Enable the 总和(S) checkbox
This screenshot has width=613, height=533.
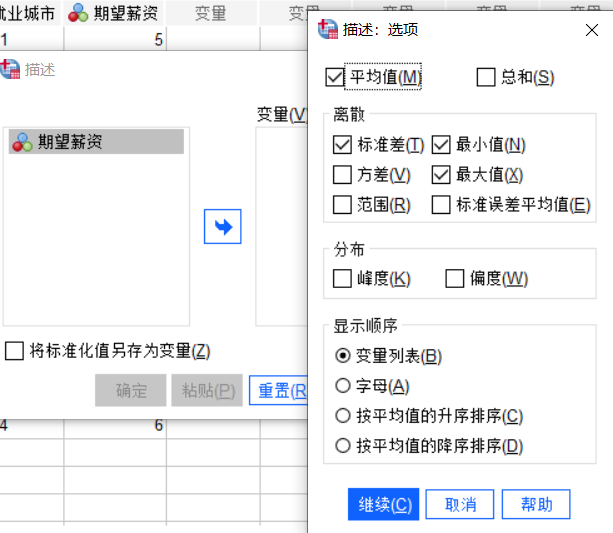(486, 77)
